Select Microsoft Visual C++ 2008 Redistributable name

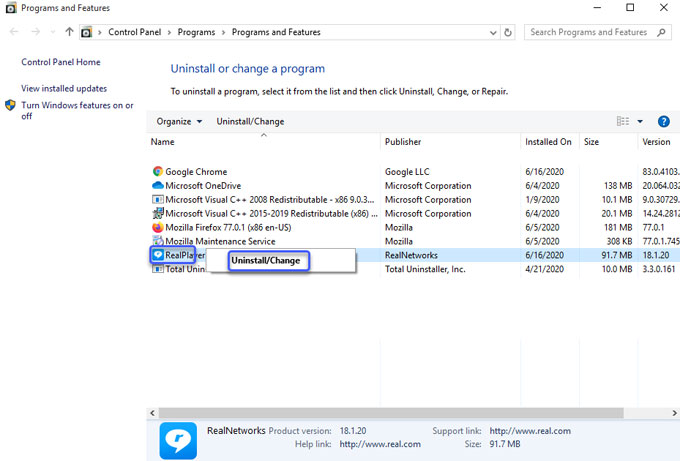[x=269, y=199]
